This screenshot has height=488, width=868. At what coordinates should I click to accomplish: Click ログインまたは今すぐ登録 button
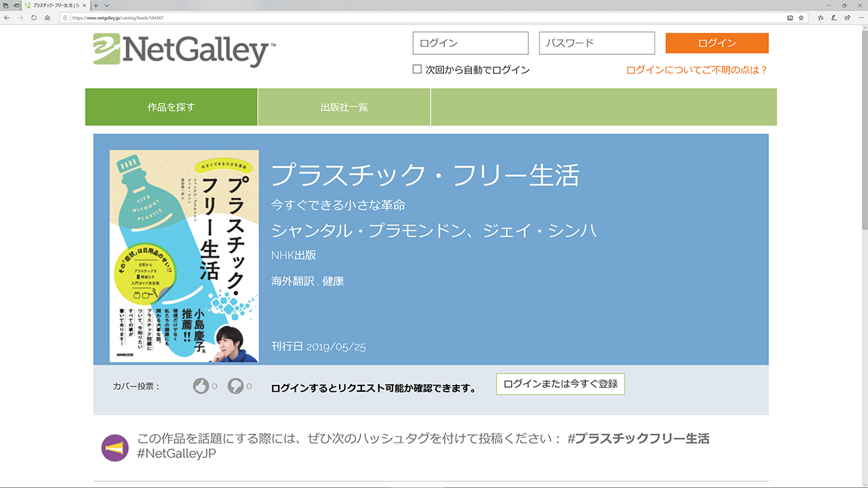560,384
